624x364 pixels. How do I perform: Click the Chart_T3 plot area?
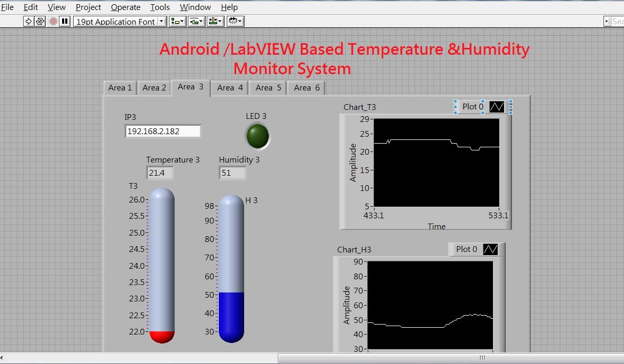(437, 163)
